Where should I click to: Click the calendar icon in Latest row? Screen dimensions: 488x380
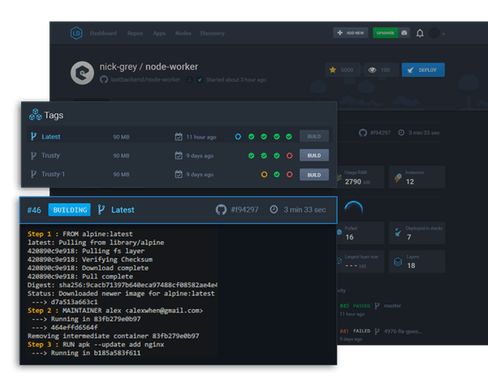tap(179, 137)
